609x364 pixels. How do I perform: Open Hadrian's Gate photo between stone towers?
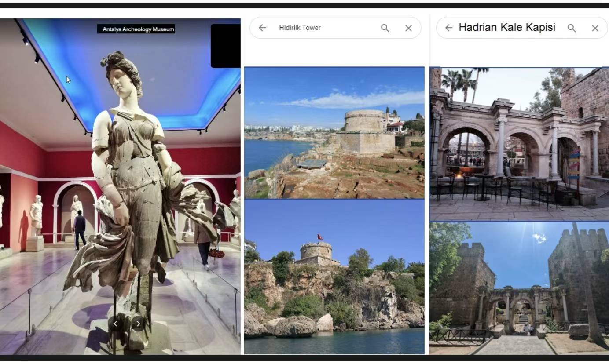tap(519, 288)
